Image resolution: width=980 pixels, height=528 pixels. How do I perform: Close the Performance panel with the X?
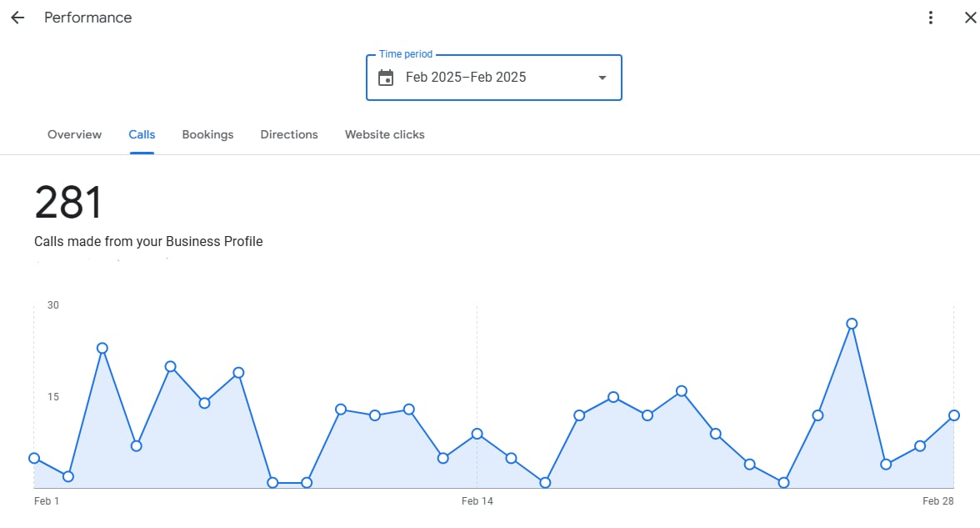point(969,18)
